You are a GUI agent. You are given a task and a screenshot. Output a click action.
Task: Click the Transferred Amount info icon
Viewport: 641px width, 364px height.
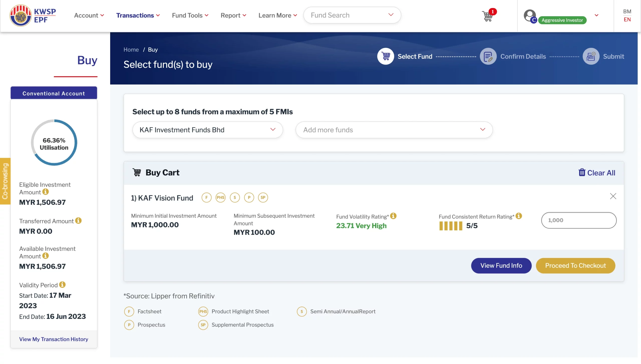point(78,220)
